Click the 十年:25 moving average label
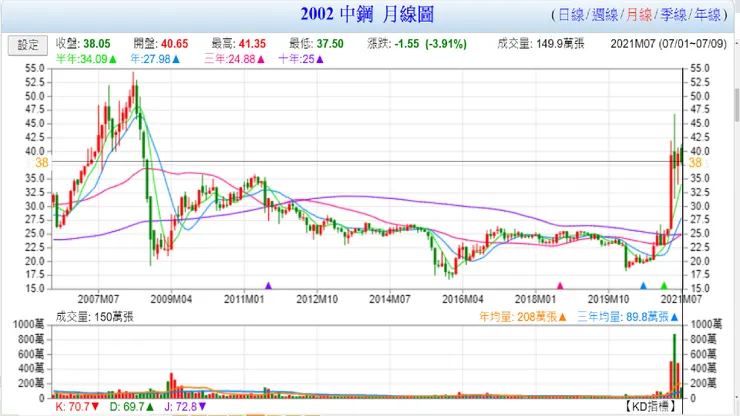 301,59
